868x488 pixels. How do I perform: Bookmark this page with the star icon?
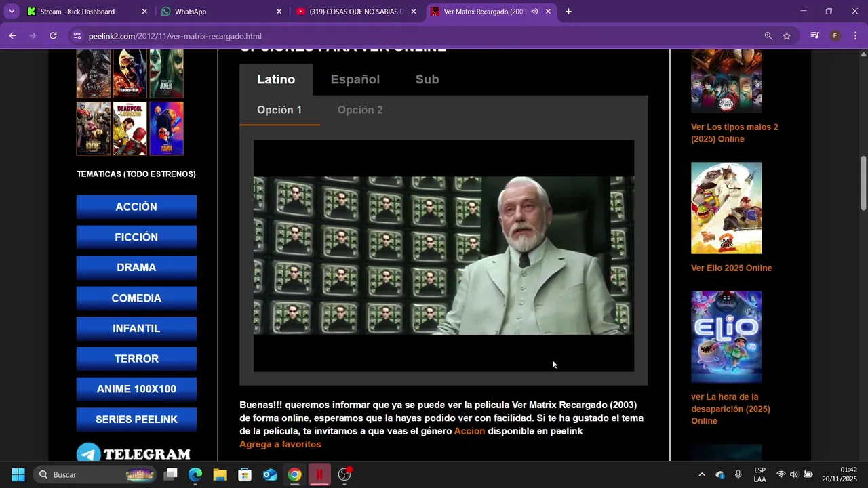[x=787, y=36]
